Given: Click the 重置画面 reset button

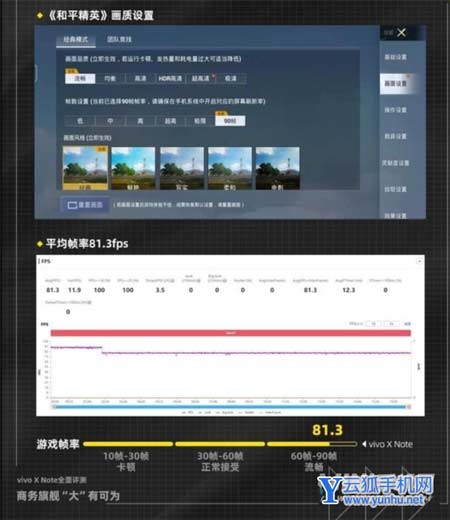Looking at the screenshot, I should pos(85,205).
